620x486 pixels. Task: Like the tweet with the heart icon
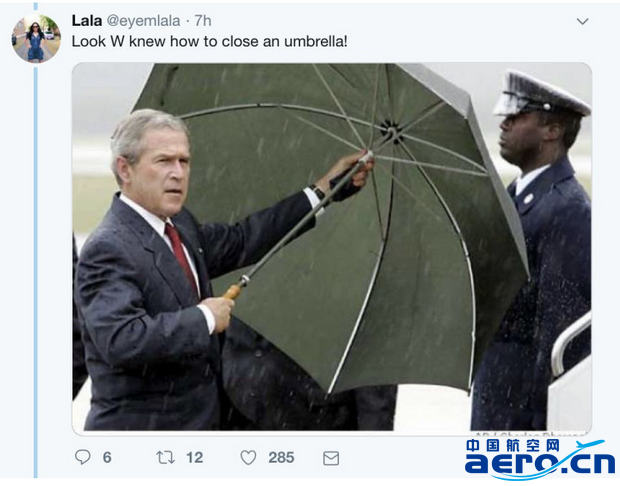click(248, 458)
